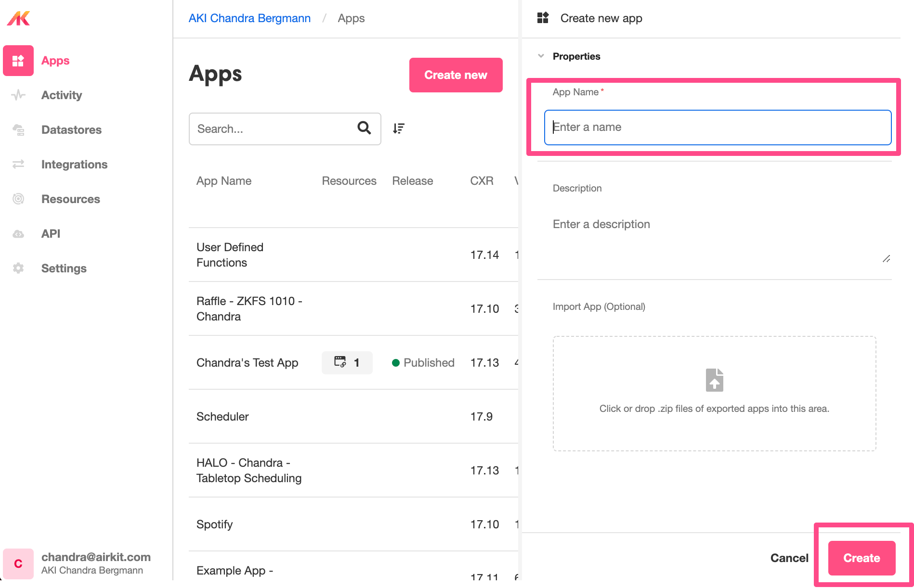Open Activity in sidebar

coord(62,95)
